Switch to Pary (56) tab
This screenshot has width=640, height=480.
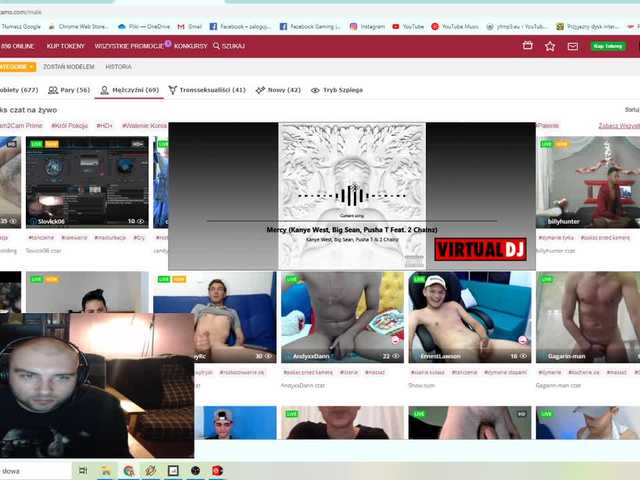click(x=69, y=90)
